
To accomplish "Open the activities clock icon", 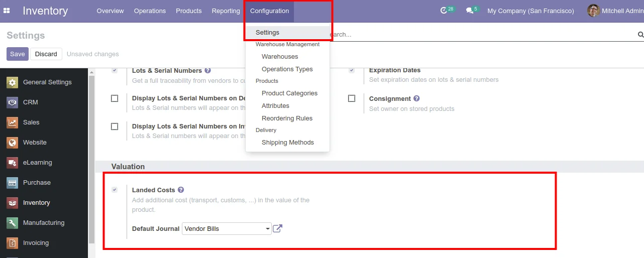I will click(444, 11).
